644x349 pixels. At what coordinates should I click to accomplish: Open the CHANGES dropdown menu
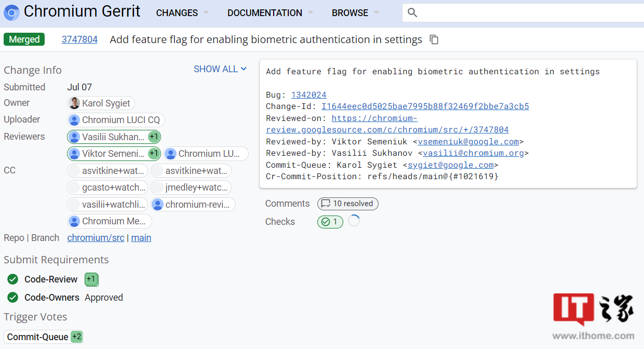(x=182, y=13)
